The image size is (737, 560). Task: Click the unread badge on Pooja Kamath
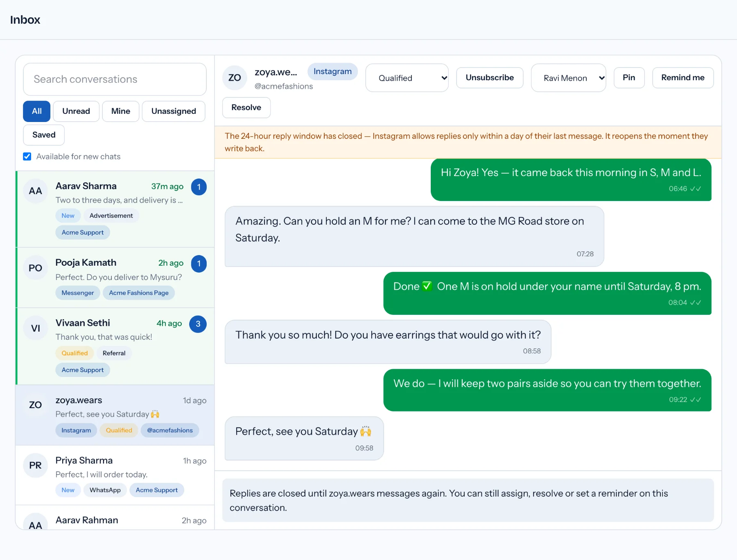point(199,264)
